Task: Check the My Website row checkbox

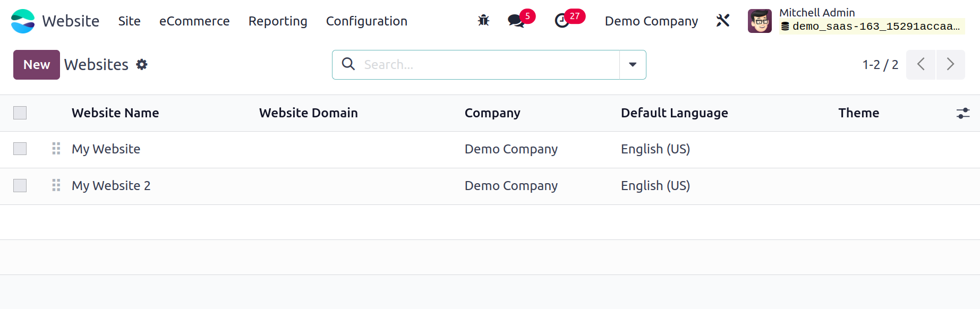Action: click(20, 149)
